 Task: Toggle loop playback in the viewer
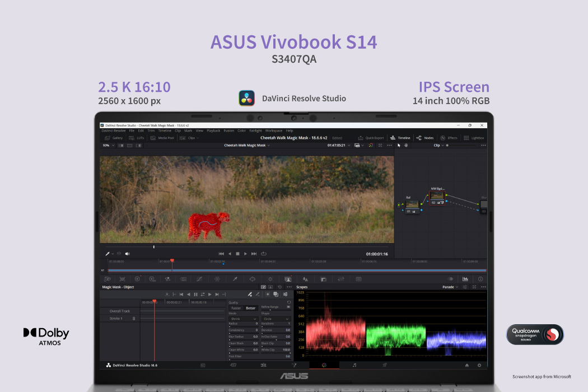point(264,254)
